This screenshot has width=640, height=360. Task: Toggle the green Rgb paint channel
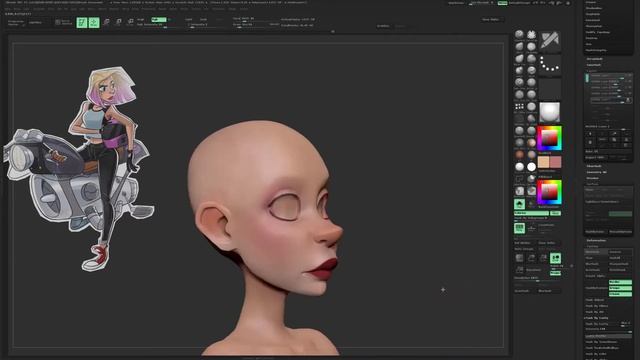pos(159,20)
